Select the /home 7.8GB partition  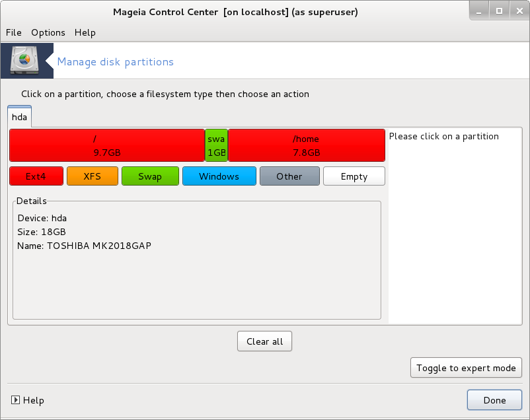point(306,145)
